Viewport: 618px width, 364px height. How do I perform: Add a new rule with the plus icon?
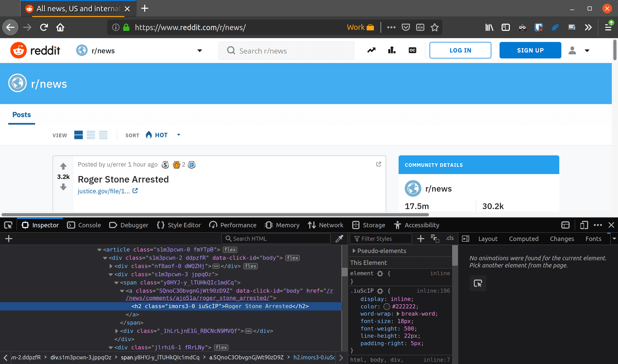coord(420,238)
